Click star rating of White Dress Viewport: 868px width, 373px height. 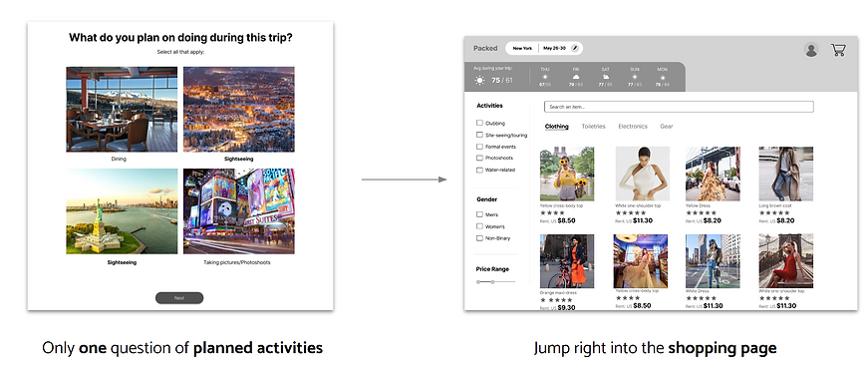[x=701, y=297]
